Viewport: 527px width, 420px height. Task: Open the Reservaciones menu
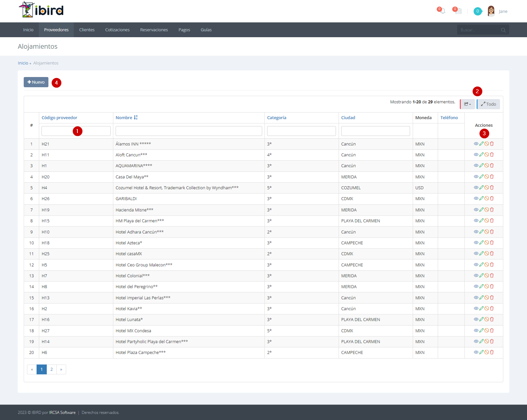click(x=154, y=30)
